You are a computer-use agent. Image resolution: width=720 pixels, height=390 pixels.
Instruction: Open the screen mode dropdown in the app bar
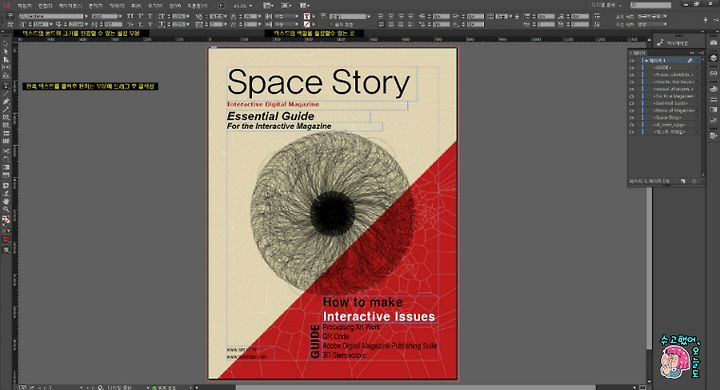point(286,6)
